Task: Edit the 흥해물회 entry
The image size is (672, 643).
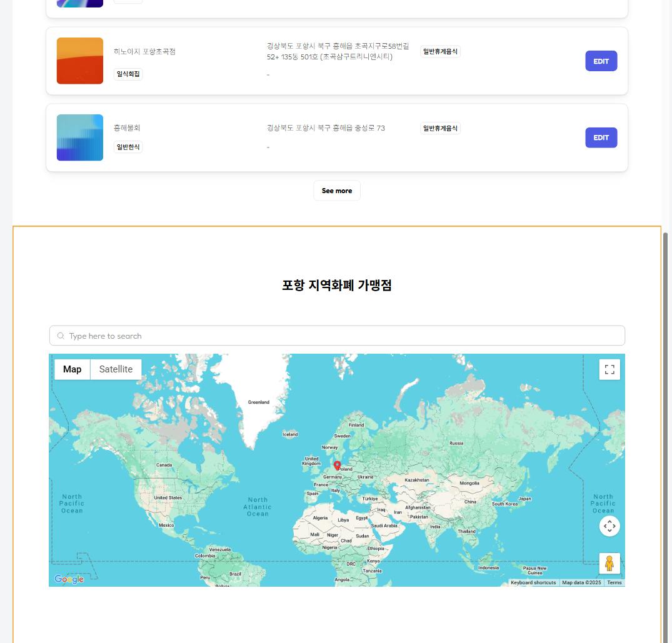Action: (601, 137)
